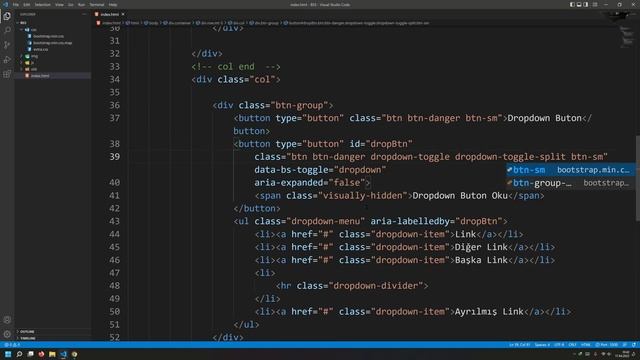Open extra.css file in explorer
Screen dimensions: 640x360
pyautogui.click(x=40, y=49)
